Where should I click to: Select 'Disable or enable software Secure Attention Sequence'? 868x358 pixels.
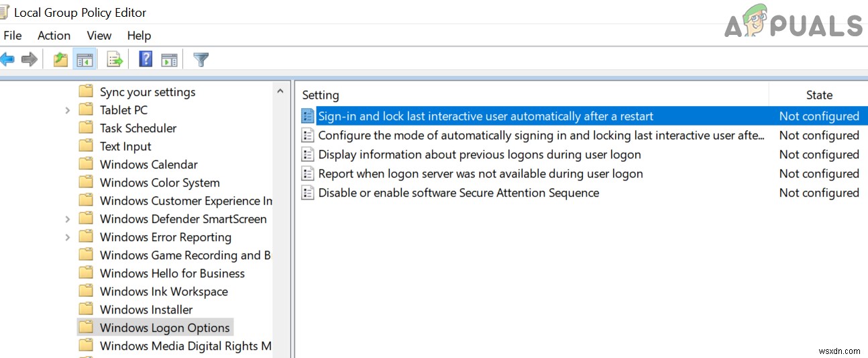click(x=458, y=193)
